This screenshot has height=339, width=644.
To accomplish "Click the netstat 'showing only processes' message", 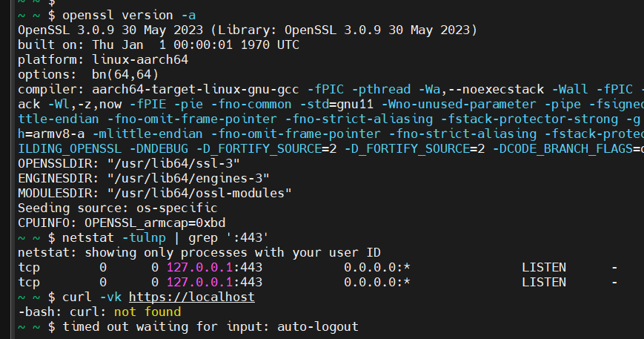I will pos(209,252).
